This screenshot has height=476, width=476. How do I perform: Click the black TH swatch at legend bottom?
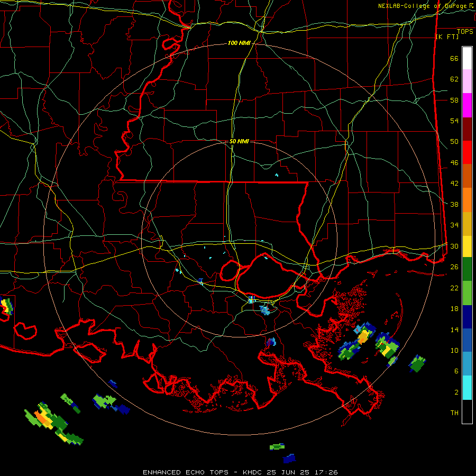(467, 411)
